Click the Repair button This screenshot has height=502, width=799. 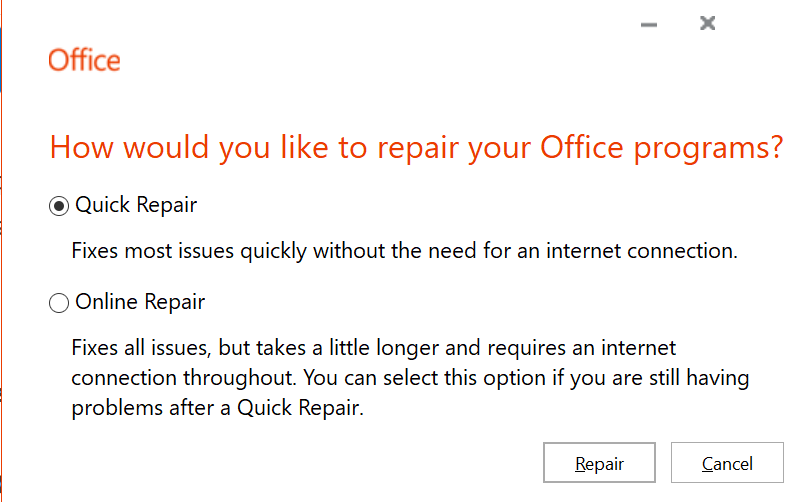tap(599, 463)
